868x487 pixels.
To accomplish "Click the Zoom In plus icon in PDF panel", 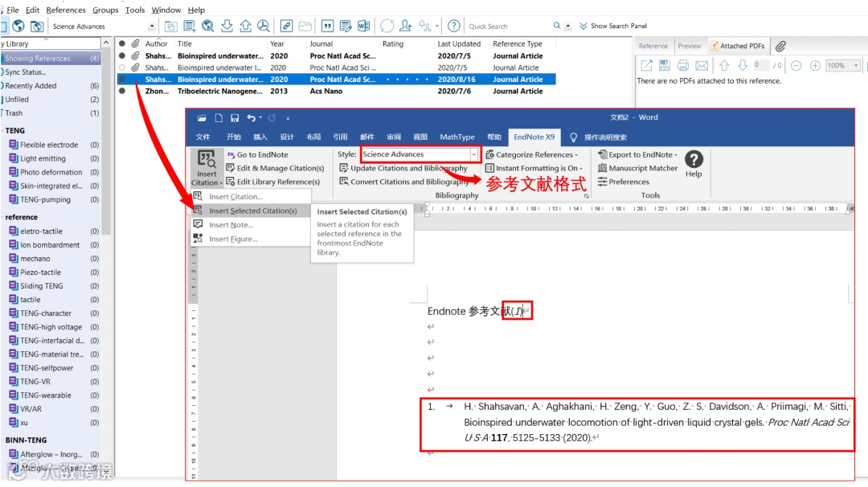I will [815, 65].
